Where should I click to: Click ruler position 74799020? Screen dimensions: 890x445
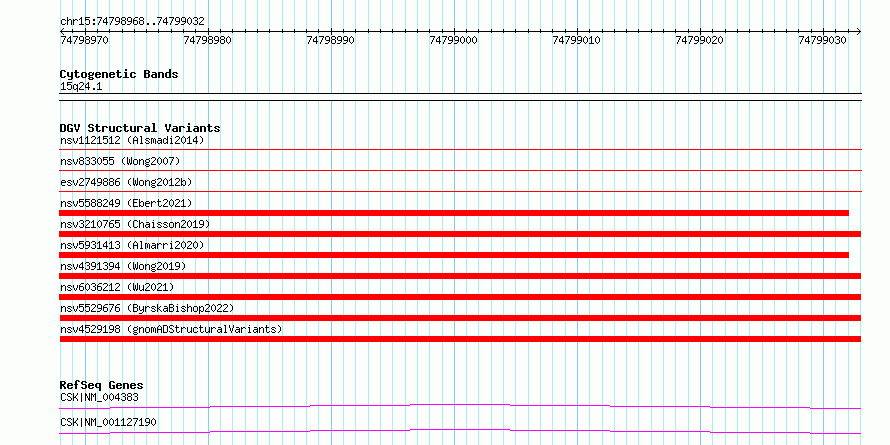(700, 41)
